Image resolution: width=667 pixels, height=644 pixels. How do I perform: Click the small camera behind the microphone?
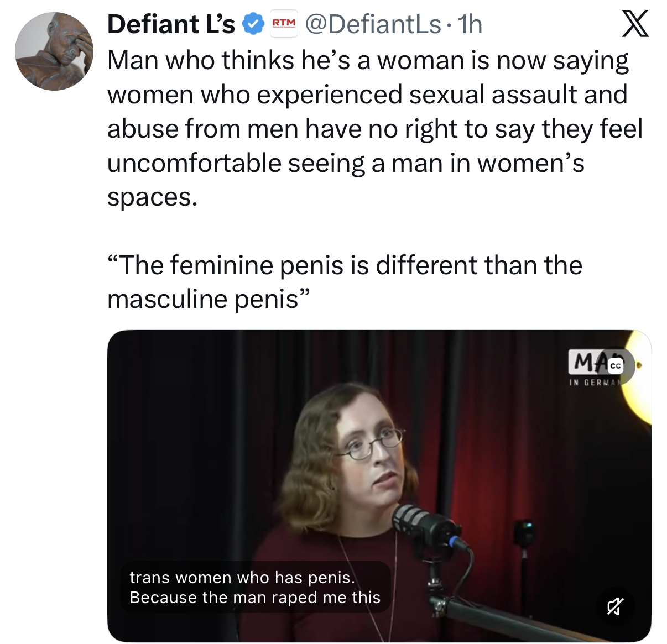pyautogui.click(x=524, y=535)
